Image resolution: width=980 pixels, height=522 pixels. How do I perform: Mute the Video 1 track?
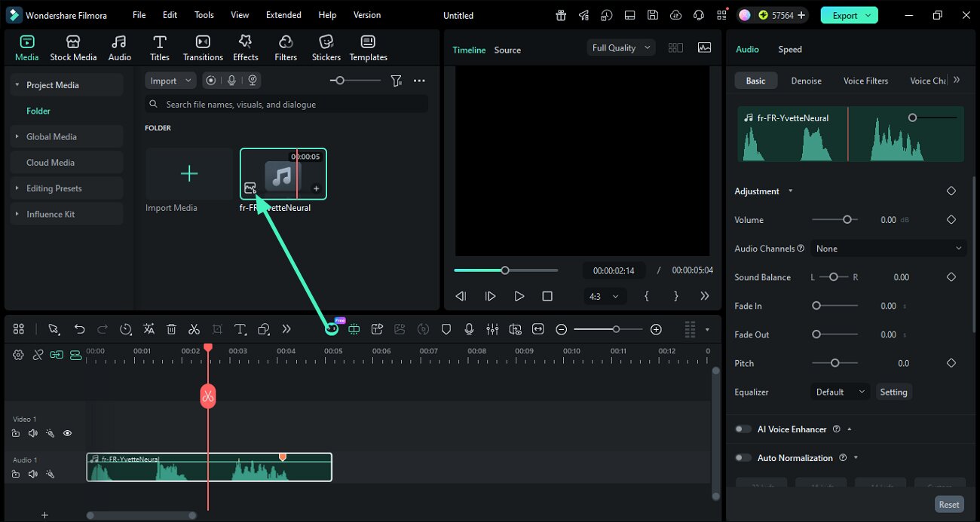[32, 433]
